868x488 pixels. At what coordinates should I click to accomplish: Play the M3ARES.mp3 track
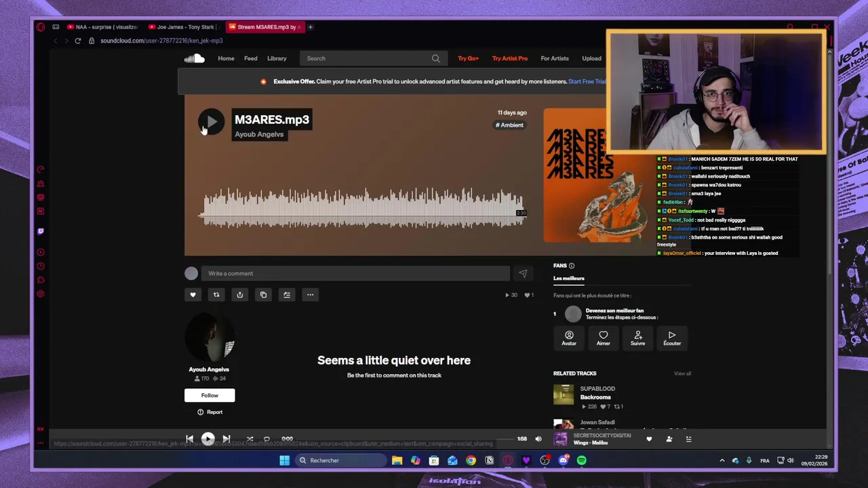[x=211, y=122]
